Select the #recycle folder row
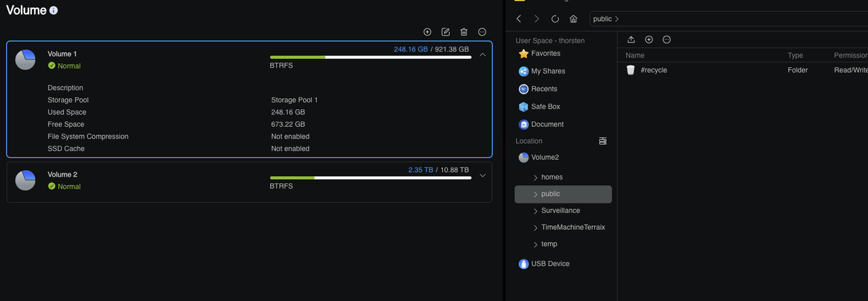The width and height of the screenshot is (868, 301). pos(744,70)
